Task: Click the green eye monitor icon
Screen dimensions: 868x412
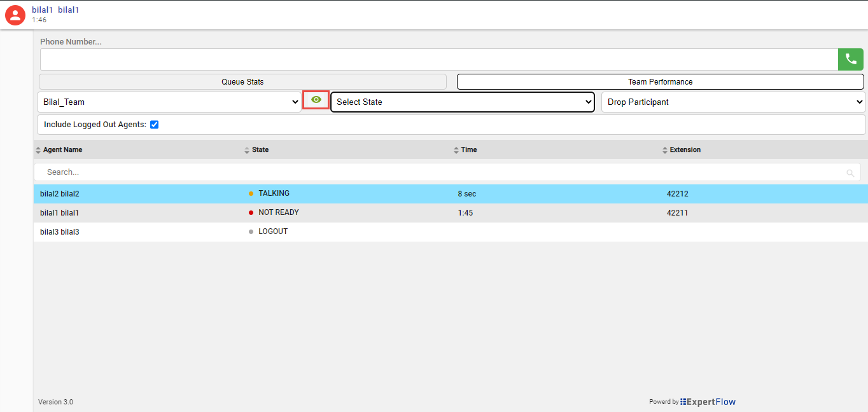Action: coord(316,100)
